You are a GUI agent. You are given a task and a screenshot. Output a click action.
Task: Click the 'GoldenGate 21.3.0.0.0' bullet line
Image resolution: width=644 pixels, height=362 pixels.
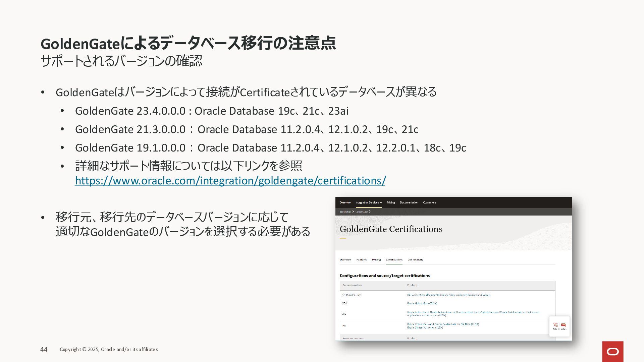point(247,129)
